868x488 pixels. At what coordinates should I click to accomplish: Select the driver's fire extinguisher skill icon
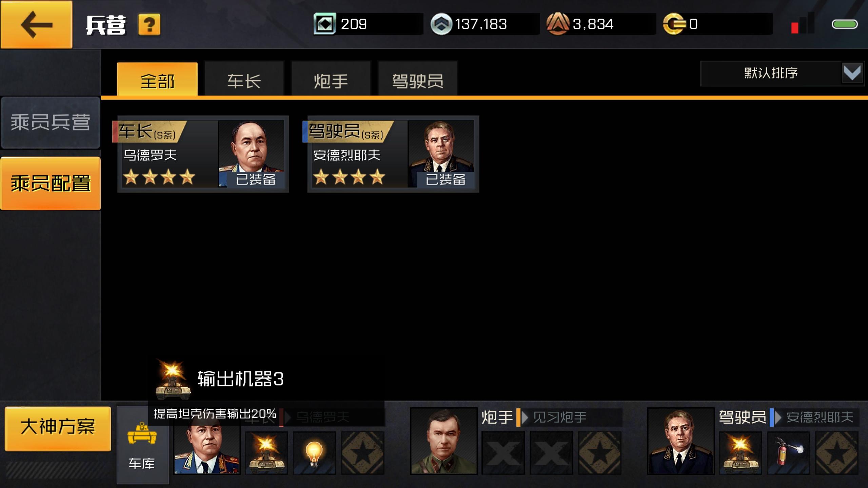[789, 453]
